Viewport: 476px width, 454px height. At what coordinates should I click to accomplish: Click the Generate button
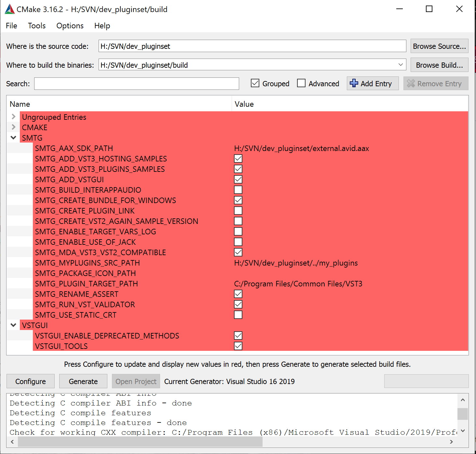tap(83, 381)
